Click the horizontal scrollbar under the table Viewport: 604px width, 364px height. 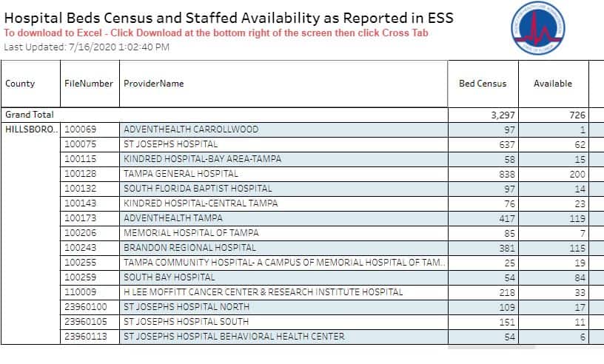pos(491,347)
